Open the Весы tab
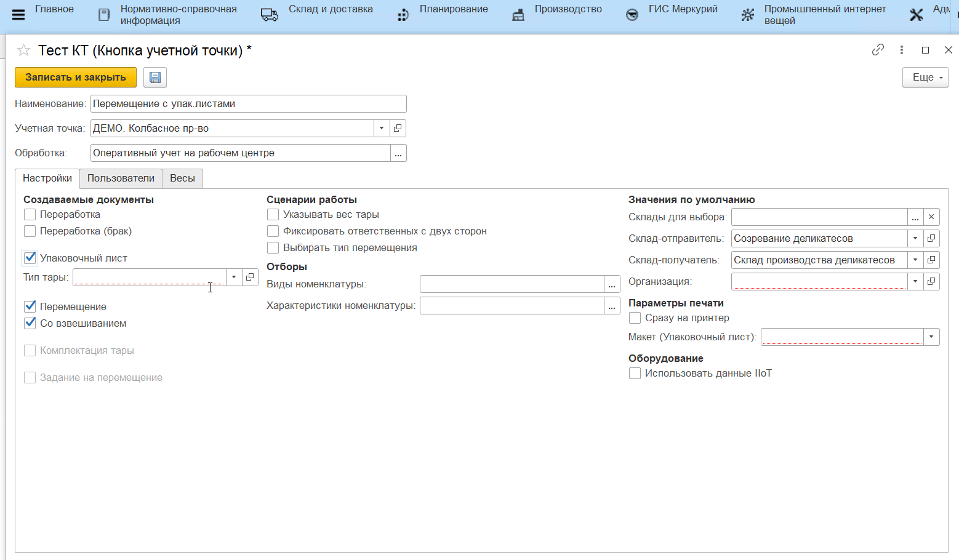This screenshot has width=959, height=560. pyautogui.click(x=182, y=178)
